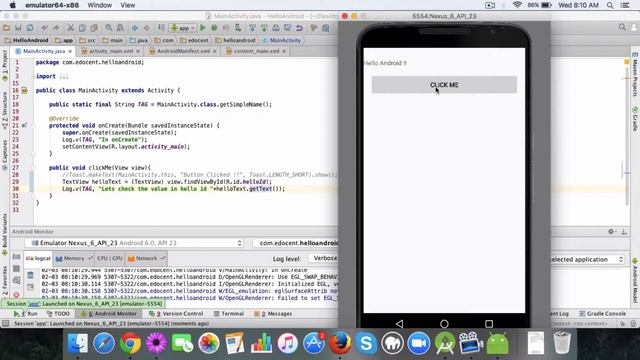Click the edocent breadcrumb folder
Screen dimensions: 640x360
(194, 40)
